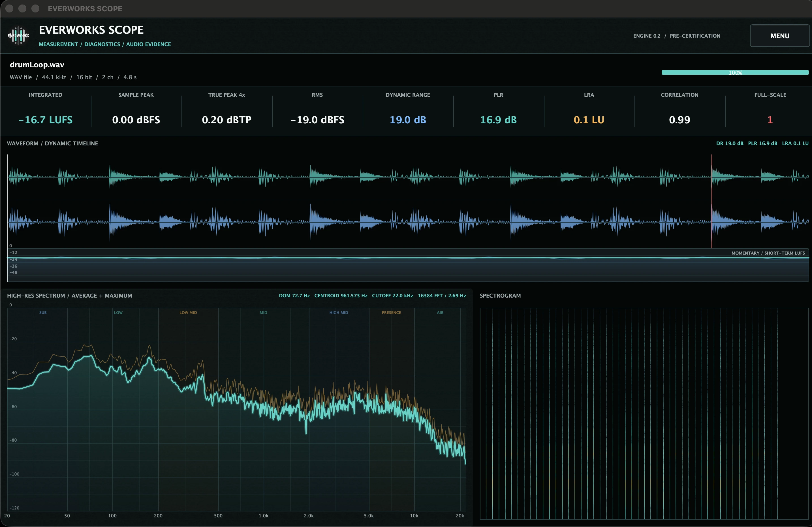Screen dimensions: 812x527
Task: Click the macOS zoom window button
Action: coord(35,8)
